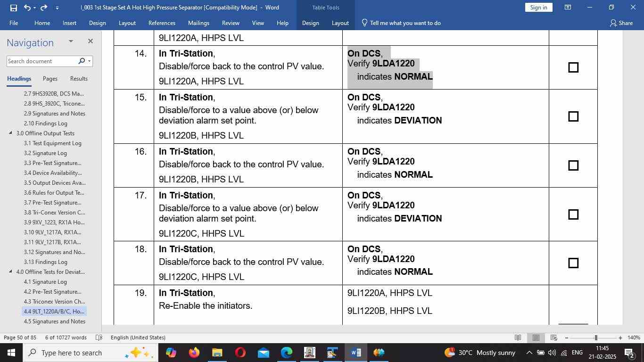Open the search options dropdown arrow
Image resolution: width=644 pixels, height=362 pixels.
pyautogui.click(x=89, y=61)
